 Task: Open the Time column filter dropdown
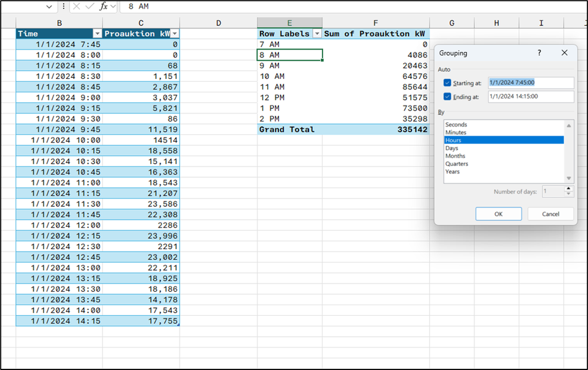click(x=97, y=34)
